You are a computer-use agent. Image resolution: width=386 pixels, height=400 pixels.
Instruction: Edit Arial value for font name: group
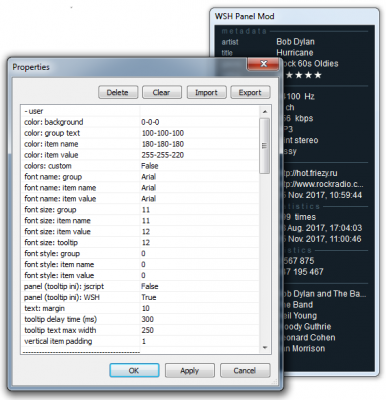tap(149, 177)
